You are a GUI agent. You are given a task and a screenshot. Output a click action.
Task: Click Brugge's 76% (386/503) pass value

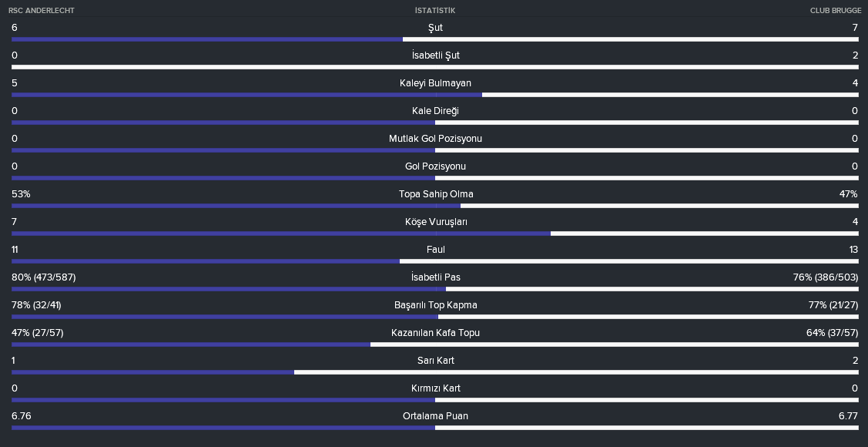point(826,277)
